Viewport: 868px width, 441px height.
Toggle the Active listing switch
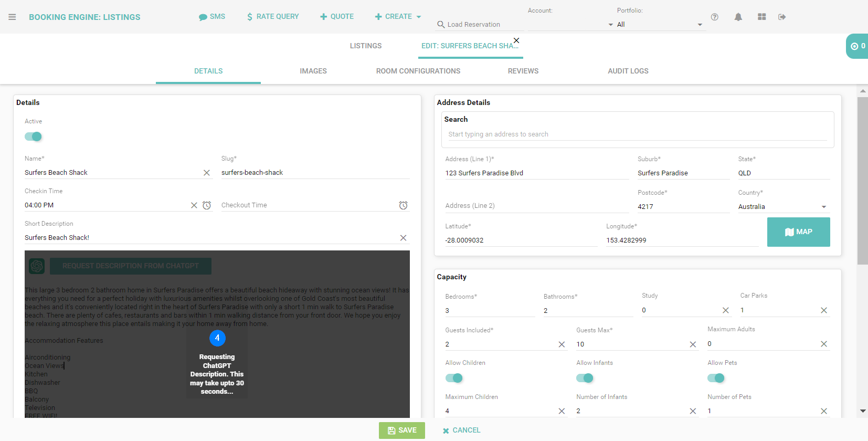click(x=33, y=136)
